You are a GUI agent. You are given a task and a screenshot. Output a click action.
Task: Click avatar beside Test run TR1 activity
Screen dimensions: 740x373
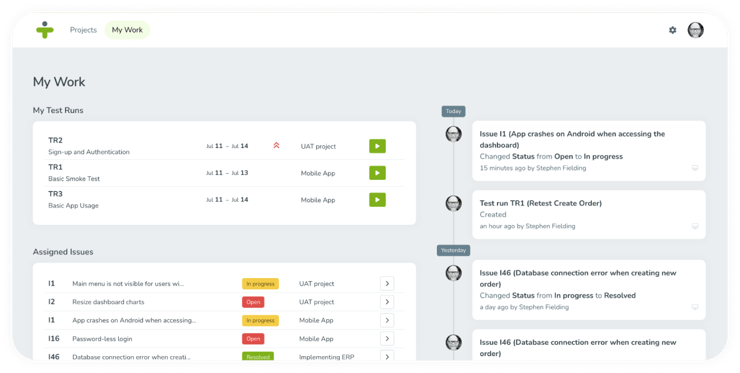[x=454, y=203]
